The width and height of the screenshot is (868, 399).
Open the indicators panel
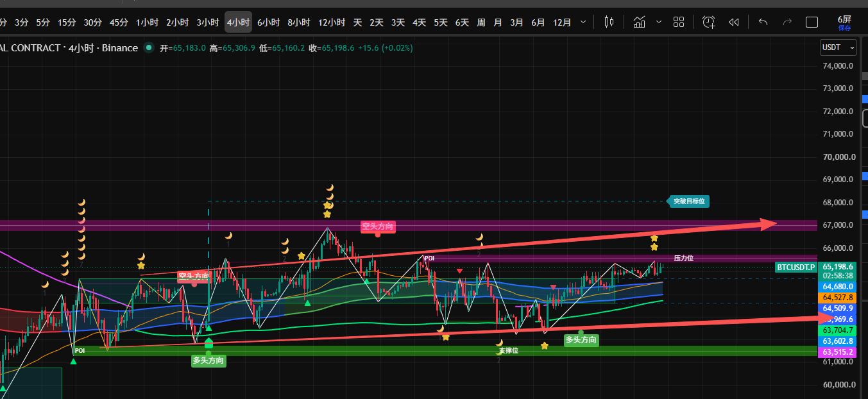tap(639, 22)
